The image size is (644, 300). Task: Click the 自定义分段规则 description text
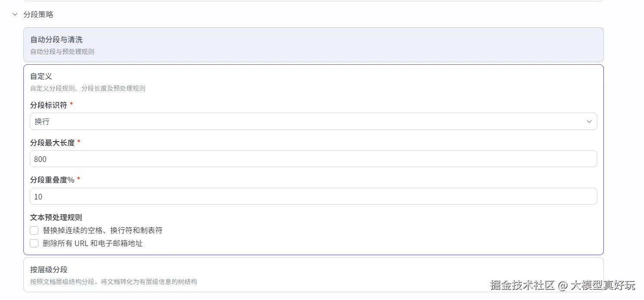88,88
